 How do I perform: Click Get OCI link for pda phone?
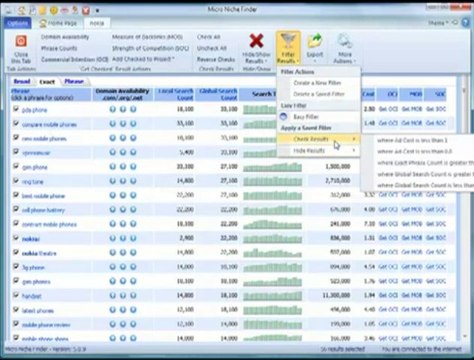pyautogui.click(x=388, y=109)
